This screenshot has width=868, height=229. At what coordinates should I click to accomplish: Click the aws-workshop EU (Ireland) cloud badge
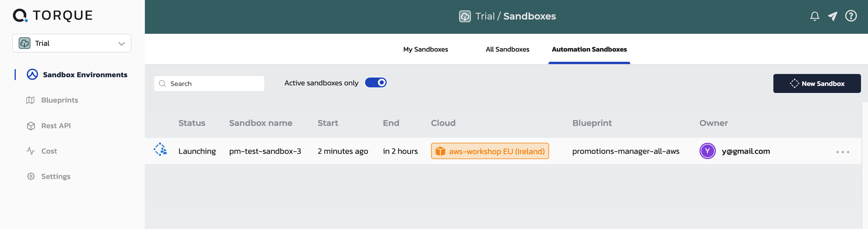pos(489,151)
